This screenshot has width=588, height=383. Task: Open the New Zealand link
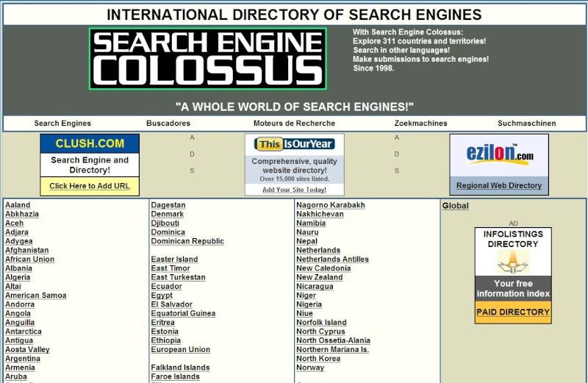tap(320, 277)
